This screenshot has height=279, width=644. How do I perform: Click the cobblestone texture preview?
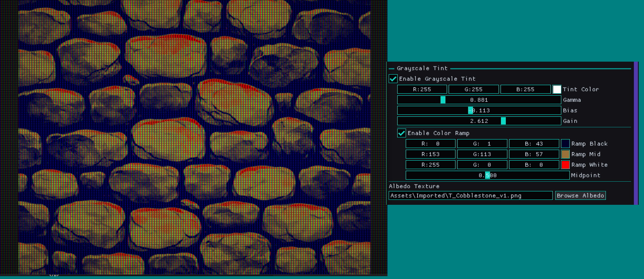click(194, 138)
